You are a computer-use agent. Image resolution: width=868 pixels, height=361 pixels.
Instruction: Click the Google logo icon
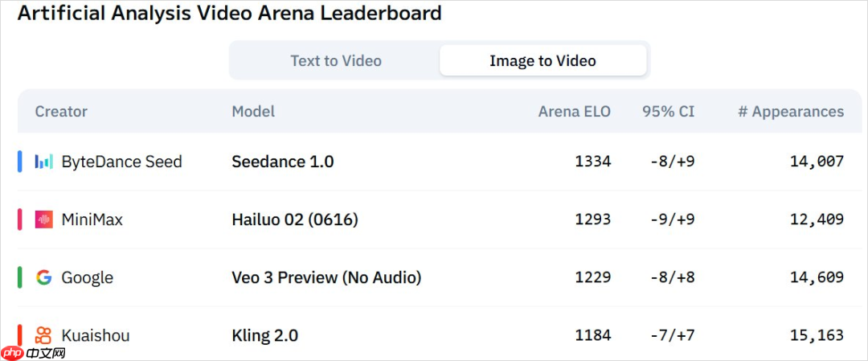pyautogui.click(x=43, y=277)
